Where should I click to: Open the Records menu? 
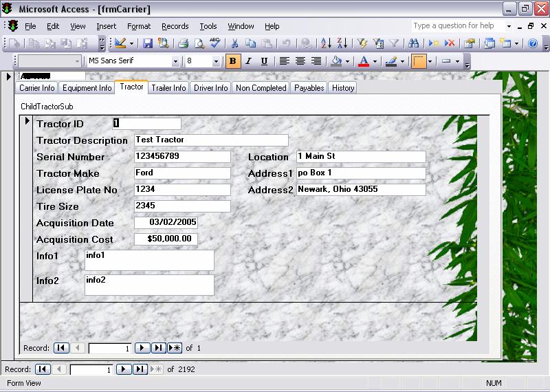click(175, 26)
